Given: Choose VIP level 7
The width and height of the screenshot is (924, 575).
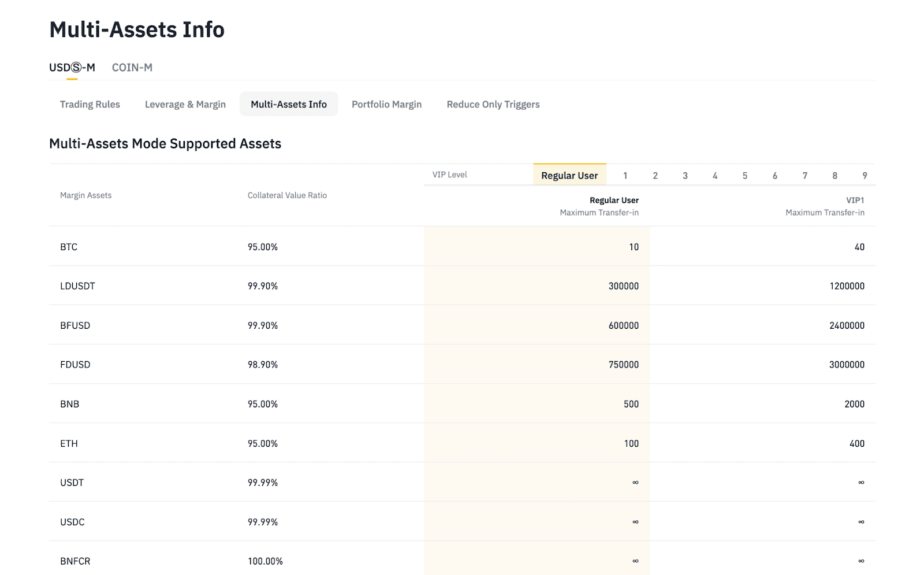Looking at the screenshot, I should coord(805,176).
